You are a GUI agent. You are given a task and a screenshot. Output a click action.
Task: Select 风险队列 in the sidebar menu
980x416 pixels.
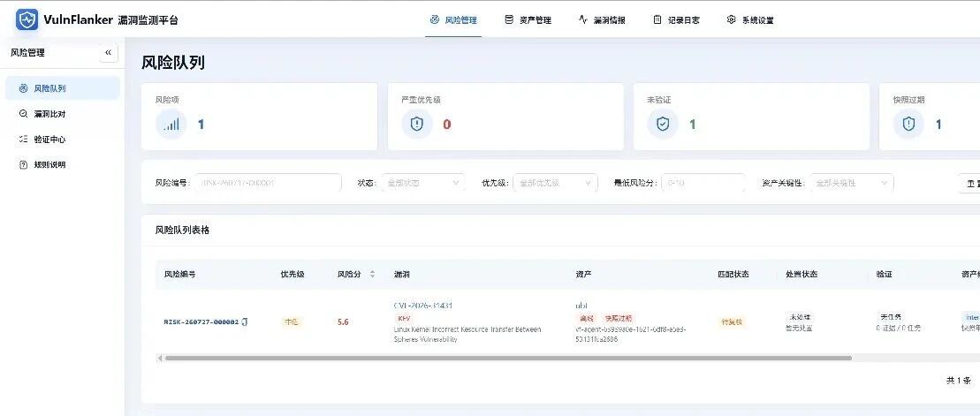coord(63,88)
